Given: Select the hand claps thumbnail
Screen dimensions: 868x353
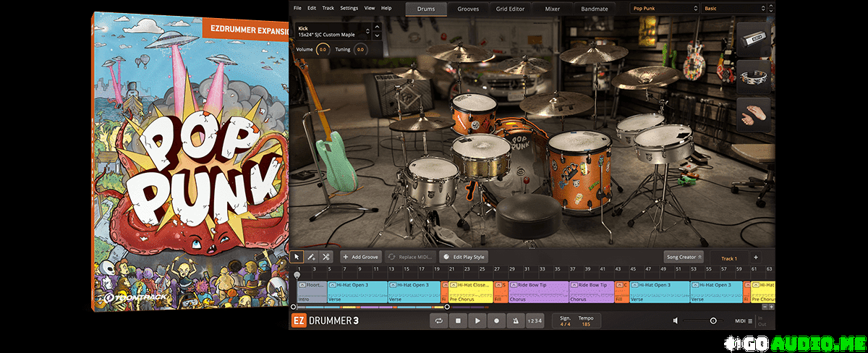Looking at the screenshot, I should tap(755, 114).
